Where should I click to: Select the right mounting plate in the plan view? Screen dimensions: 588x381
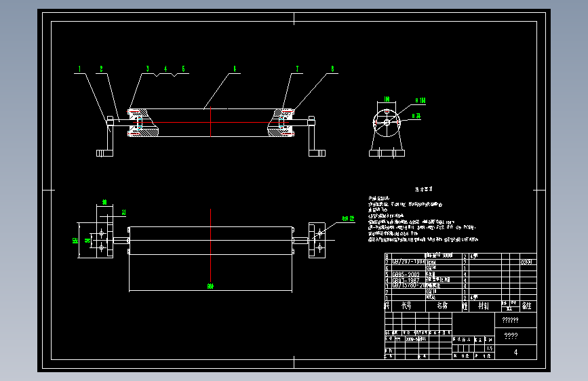[x=317, y=240]
